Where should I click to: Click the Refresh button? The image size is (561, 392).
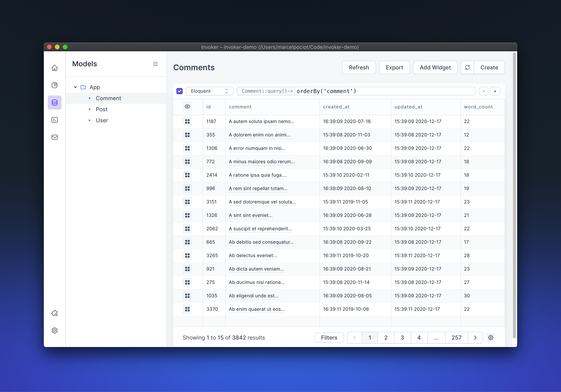(x=359, y=67)
